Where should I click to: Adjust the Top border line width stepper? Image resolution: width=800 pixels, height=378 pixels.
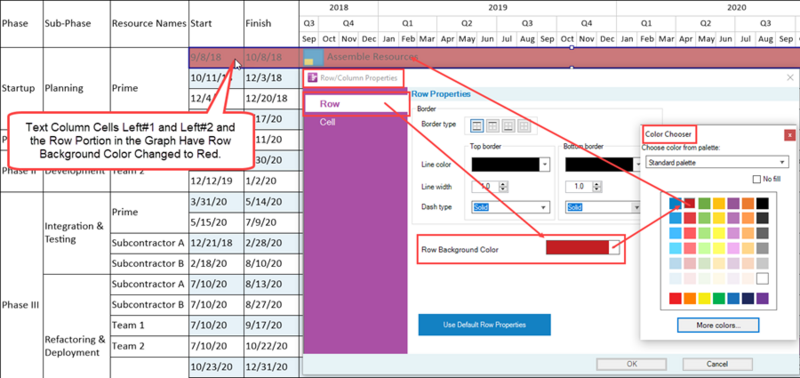coord(504,187)
